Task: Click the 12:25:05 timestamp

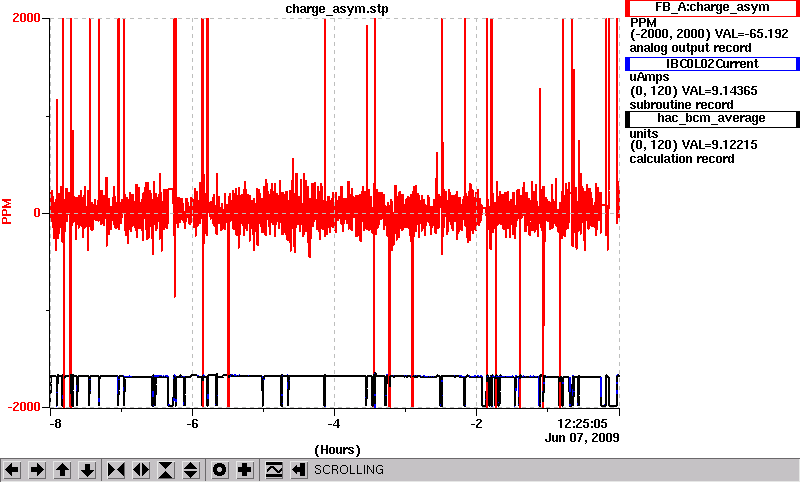Action: (x=582, y=424)
